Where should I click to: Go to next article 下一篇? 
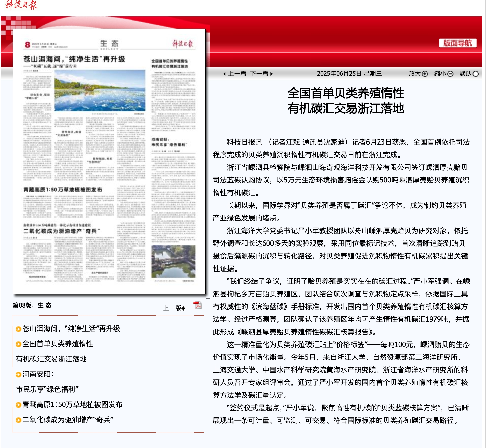[x=259, y=74]
